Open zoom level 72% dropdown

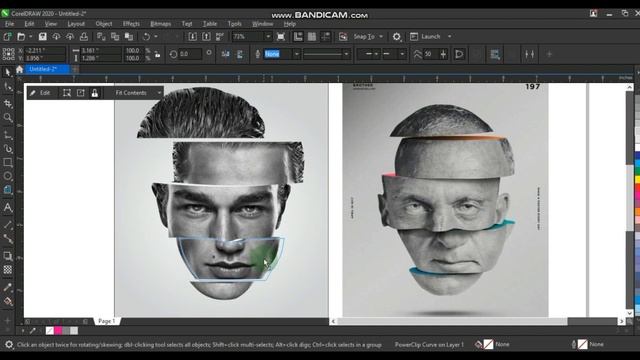tap(268, 37)
